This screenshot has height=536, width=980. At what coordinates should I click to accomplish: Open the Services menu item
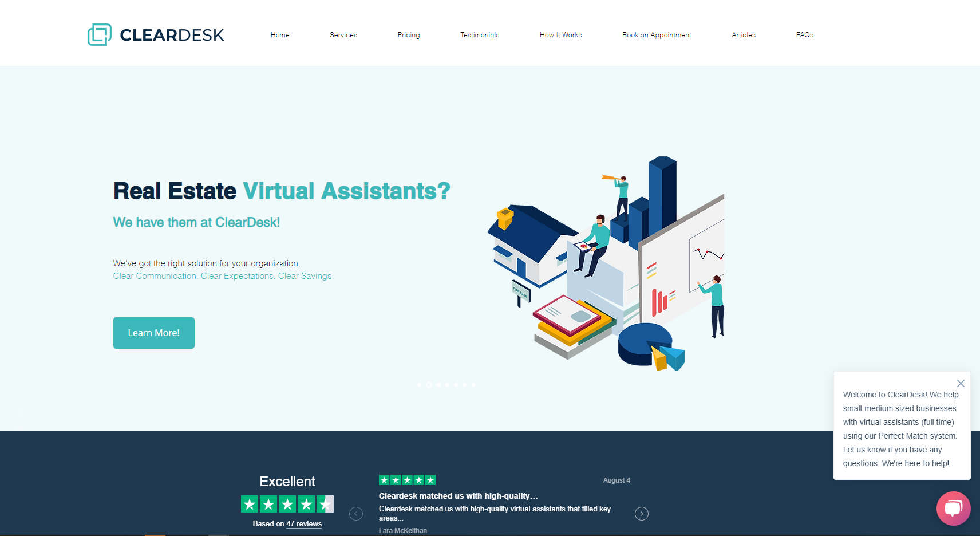tap(343, 35)
